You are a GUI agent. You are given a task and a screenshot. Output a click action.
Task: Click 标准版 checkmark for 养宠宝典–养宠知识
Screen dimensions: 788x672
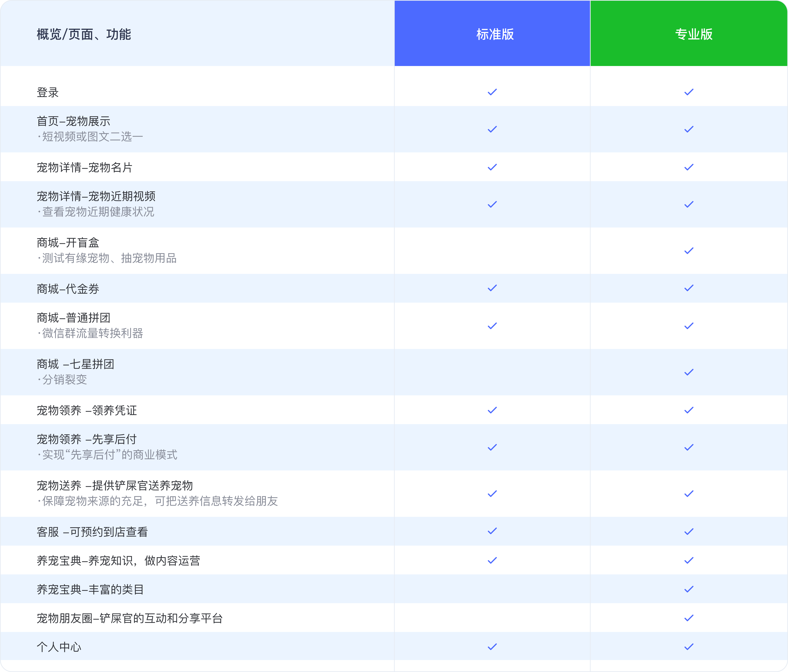coord(492,560)
